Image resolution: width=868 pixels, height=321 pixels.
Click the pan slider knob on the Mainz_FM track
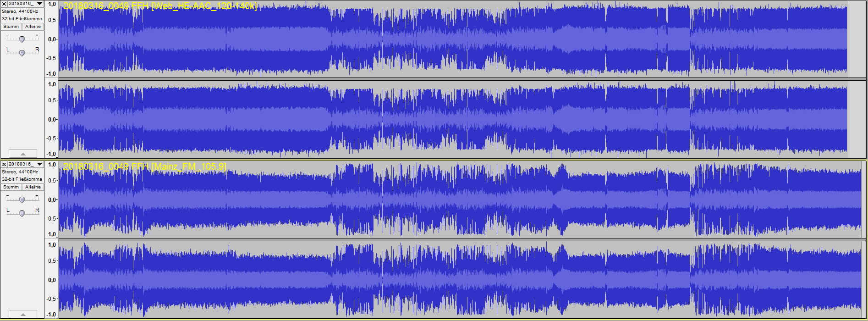coord(22,214)
